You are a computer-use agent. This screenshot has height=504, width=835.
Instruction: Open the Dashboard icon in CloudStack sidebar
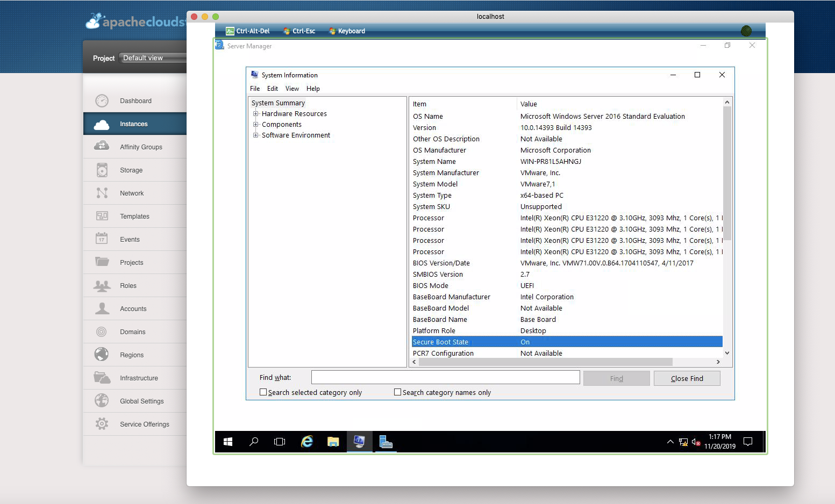(x=102, y=100)
